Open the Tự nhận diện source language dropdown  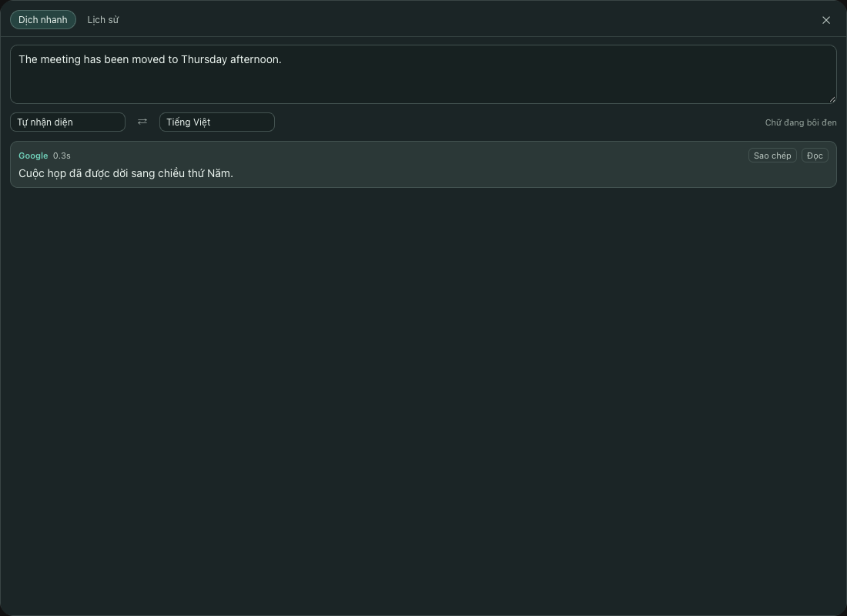click(68, 122)
